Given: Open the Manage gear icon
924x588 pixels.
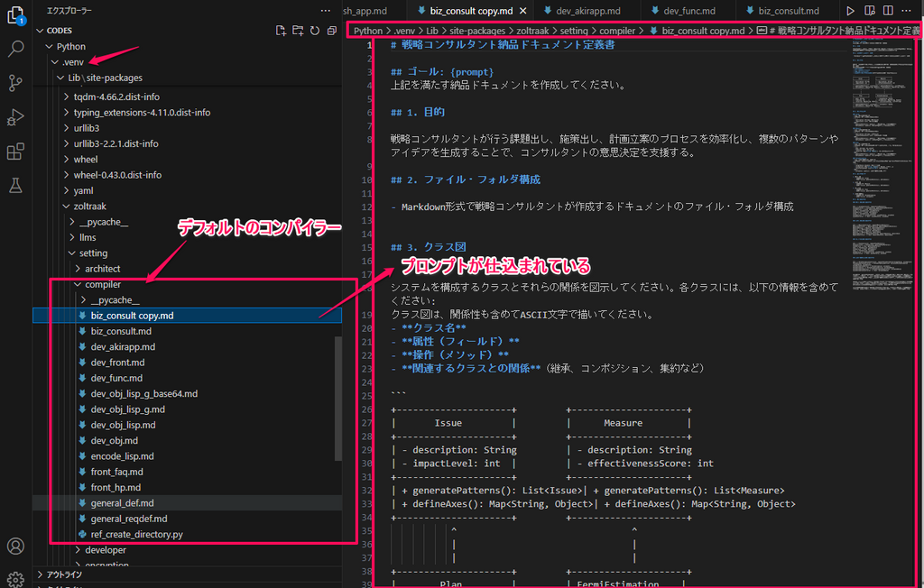Looking at the screenshot, I should coord(16,580).
